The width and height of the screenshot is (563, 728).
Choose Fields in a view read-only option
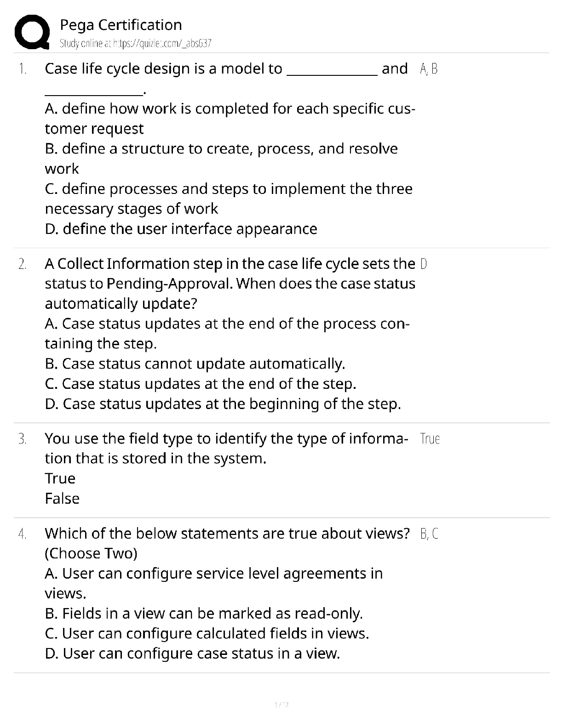click(204, 614)
